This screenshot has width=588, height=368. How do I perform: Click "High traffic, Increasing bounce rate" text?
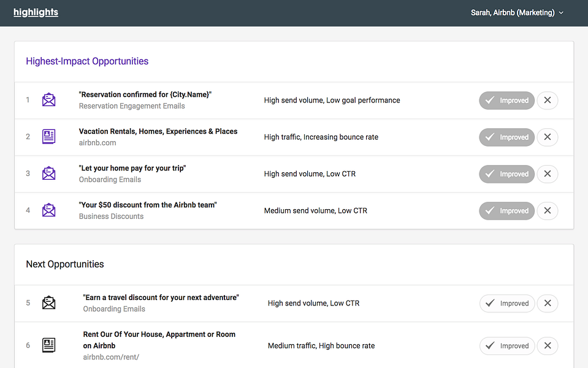(321, 137)
